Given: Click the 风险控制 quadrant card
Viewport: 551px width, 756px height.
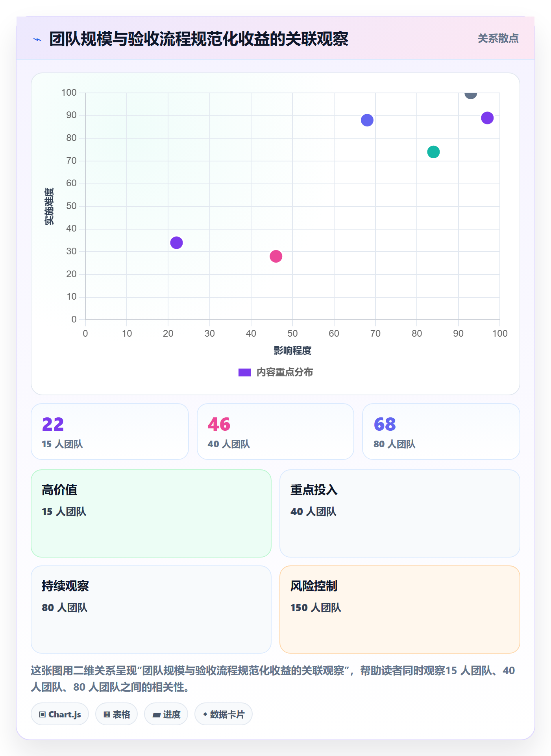Looking at the screenshot, I should (x=400, y=610).
